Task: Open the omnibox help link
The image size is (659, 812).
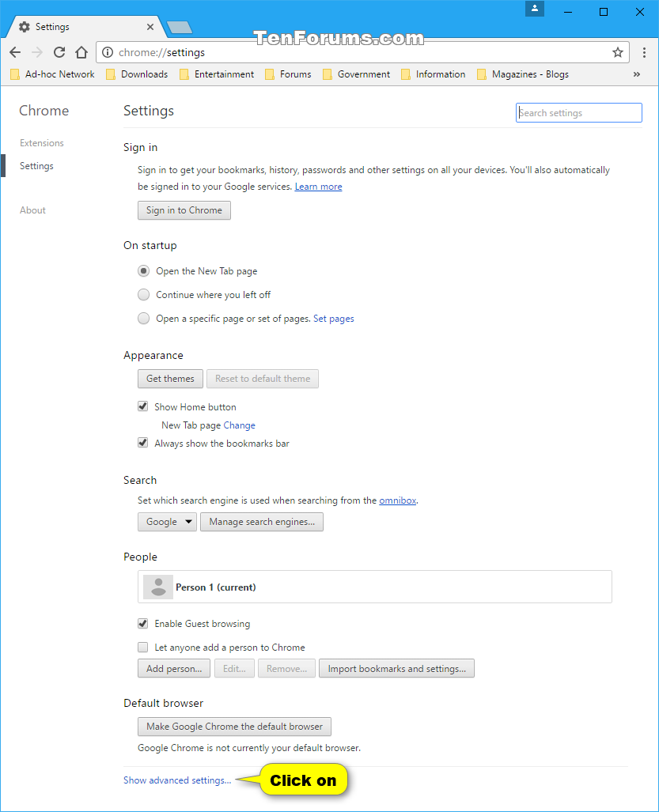Action: tap(397, 500)
